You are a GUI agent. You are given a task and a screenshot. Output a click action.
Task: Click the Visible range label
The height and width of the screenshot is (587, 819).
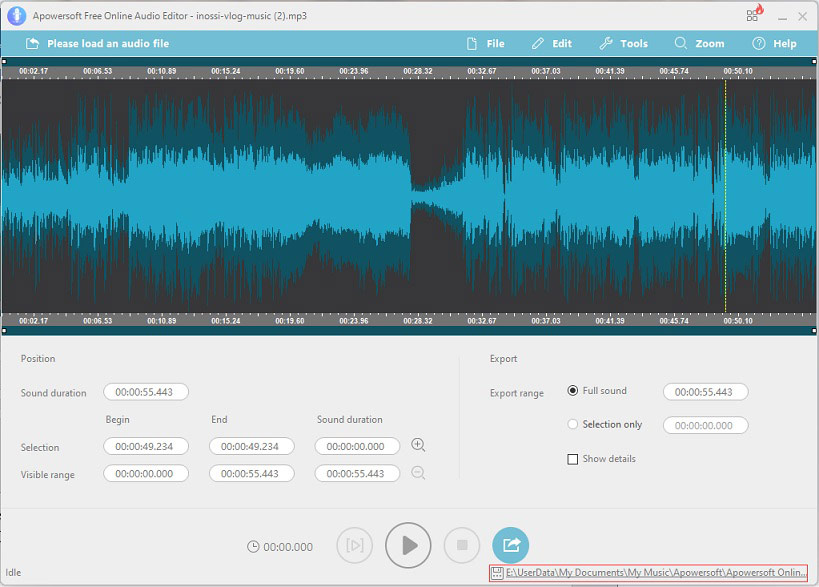[x=48, y=475]
